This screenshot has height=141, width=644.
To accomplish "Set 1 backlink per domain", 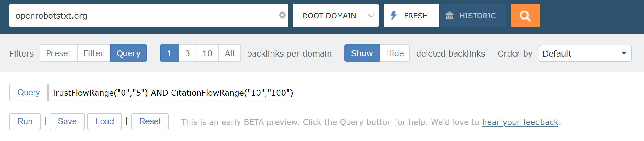I will point(169,53).
